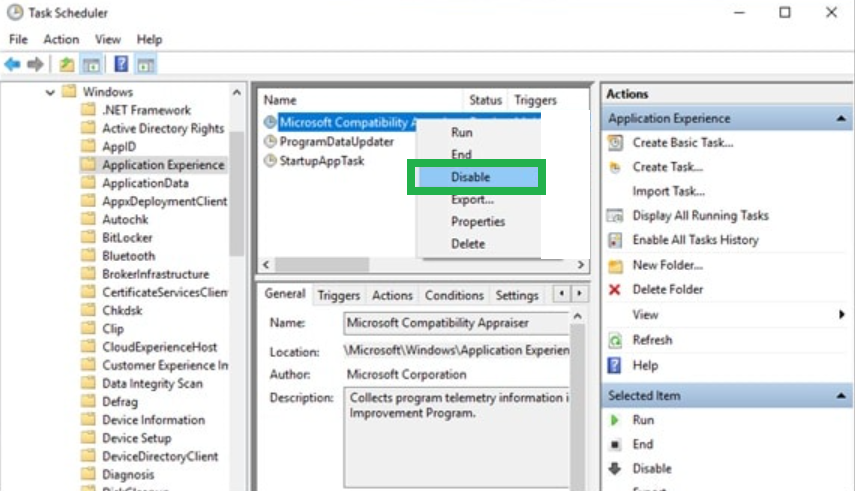Screen dimensions: 855x491
Task: Click the tab strip scroll-left arrow
Action: 562,294
